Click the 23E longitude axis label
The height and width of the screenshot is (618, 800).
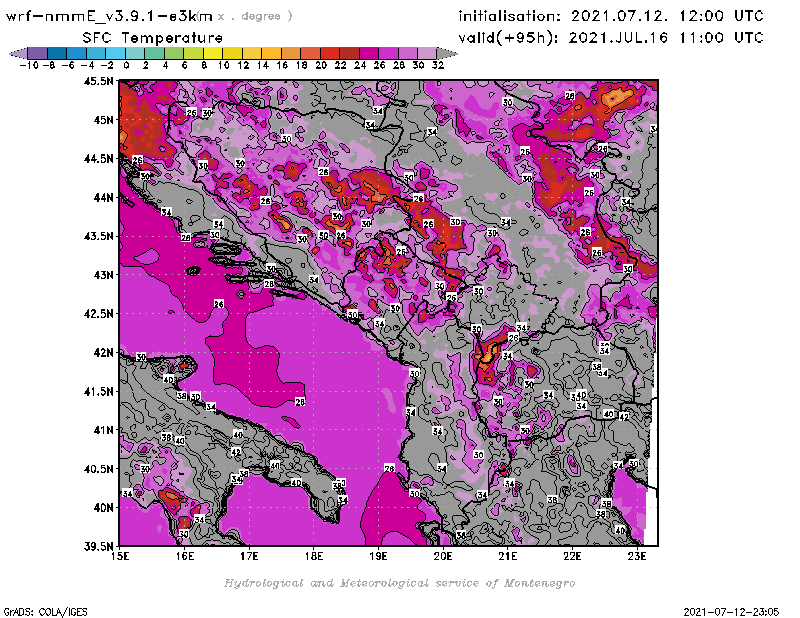tap(637, 557)
